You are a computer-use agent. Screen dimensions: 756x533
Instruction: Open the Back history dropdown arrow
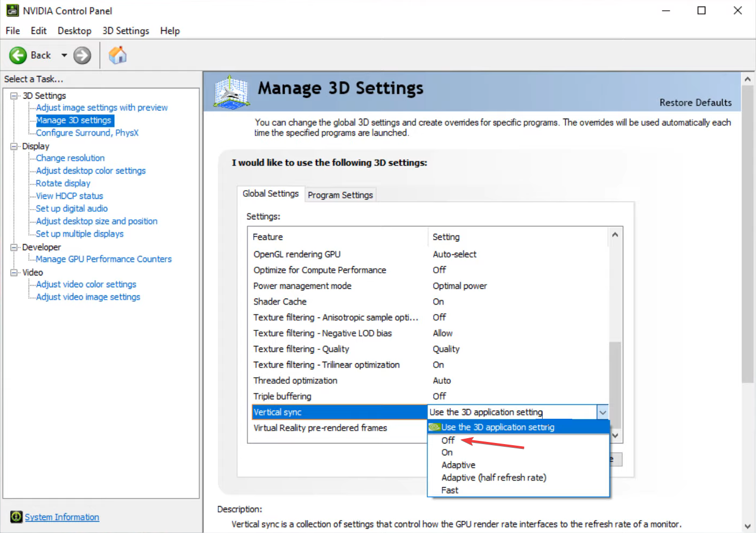64,56
